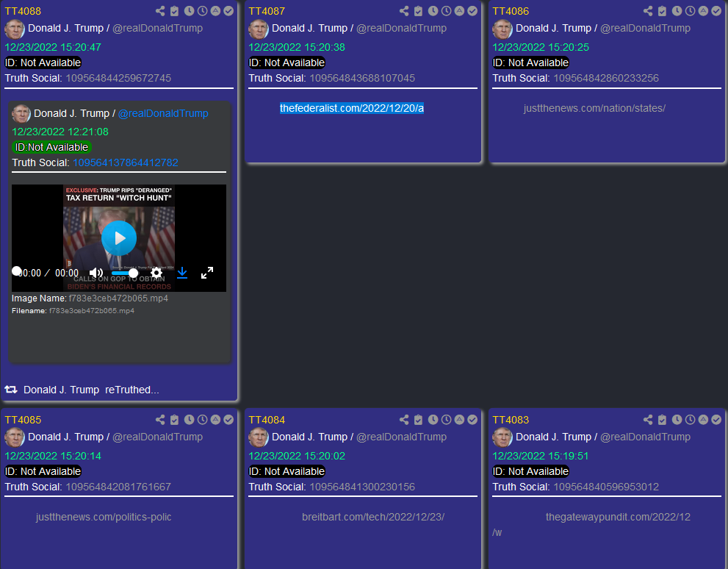Share post TT4086 via share icon
The width and height of the screenshot is (728, 569).
[648, 11]
